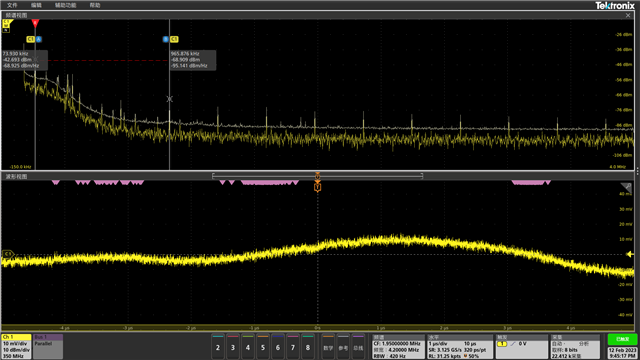Open the horizontal settings badge 1 µs/div
Viewport: 640px width, 360px height.
coord(460,347)
